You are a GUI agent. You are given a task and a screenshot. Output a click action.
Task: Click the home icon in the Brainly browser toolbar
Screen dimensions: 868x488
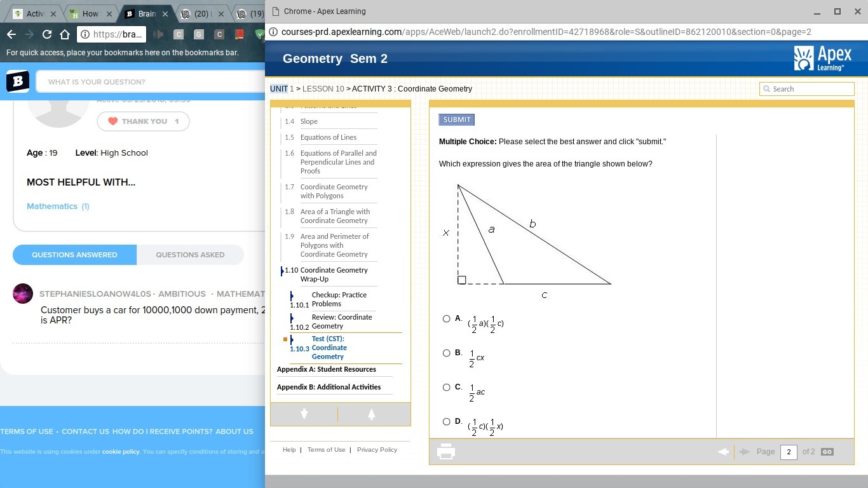click(65, 34)
